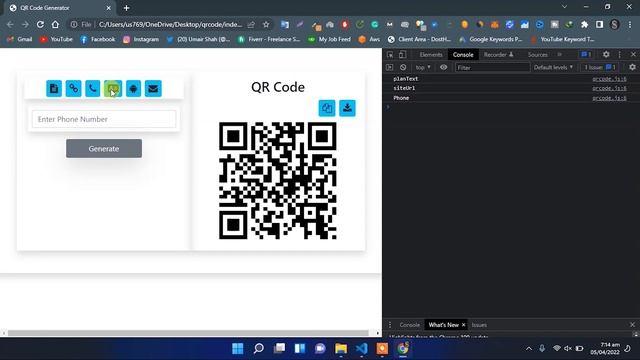Toggle DevTools inspect element mode
The image size is (640, 360).
[390, 54]
